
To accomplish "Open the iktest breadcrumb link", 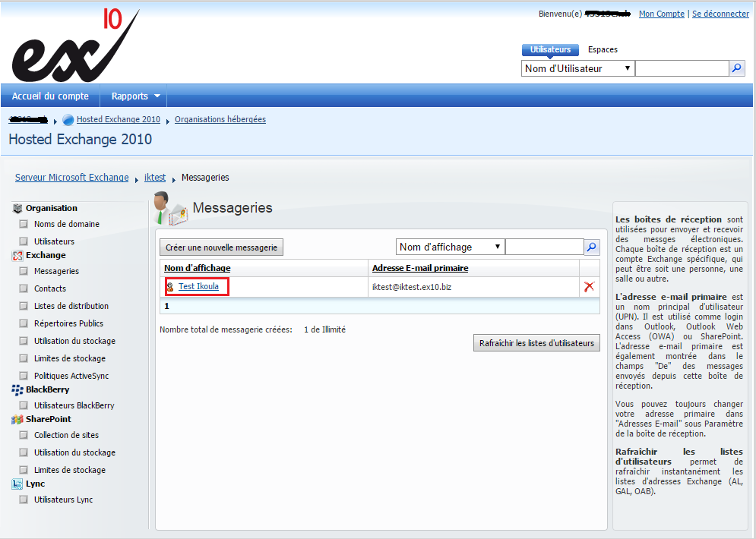I will [x=155, y=177].
